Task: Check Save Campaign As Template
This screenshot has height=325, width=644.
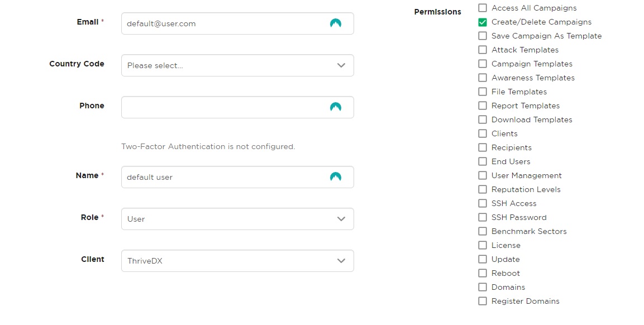Action: tap(483, 36)
